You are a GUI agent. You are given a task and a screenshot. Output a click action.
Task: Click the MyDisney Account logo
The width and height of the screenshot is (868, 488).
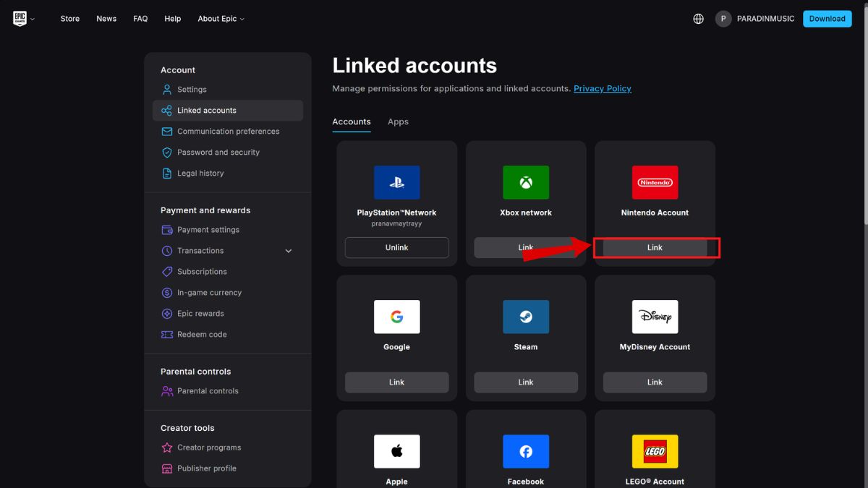[655, 317]
